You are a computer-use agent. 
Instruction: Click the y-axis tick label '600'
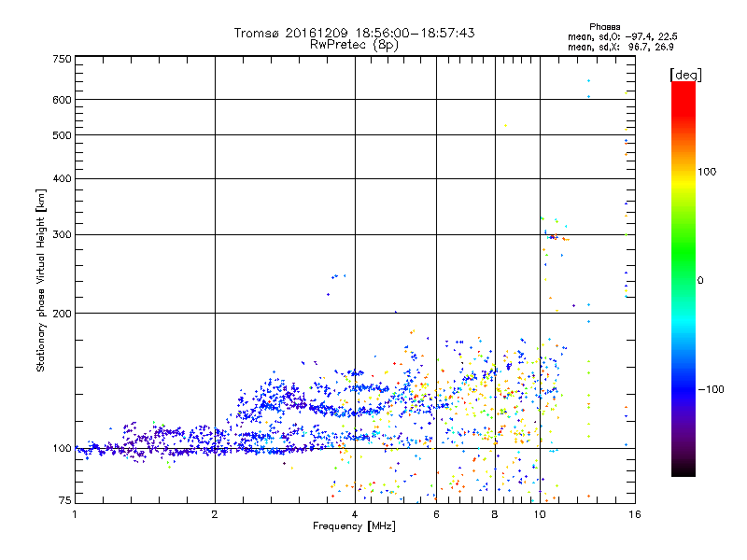click(63, 100)
